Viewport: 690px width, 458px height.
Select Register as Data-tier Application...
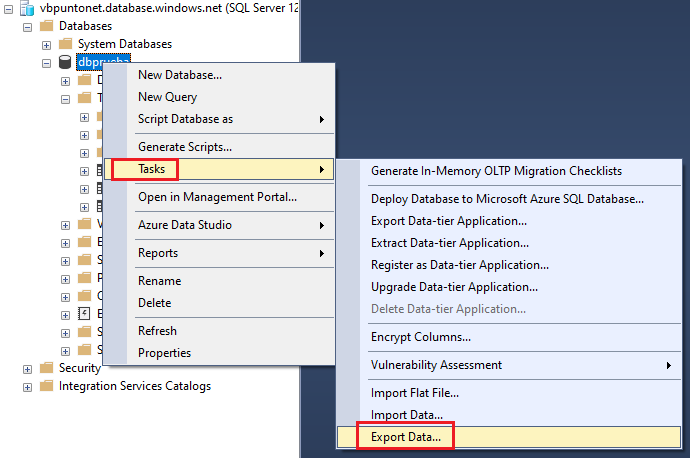tap(509, 265)
